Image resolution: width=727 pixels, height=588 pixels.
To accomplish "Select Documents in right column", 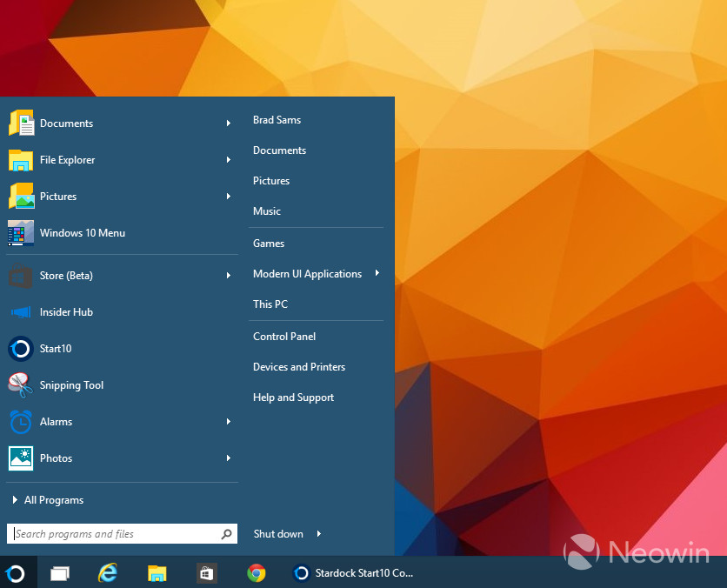I will pyautogui.click(x=279, y=150).
